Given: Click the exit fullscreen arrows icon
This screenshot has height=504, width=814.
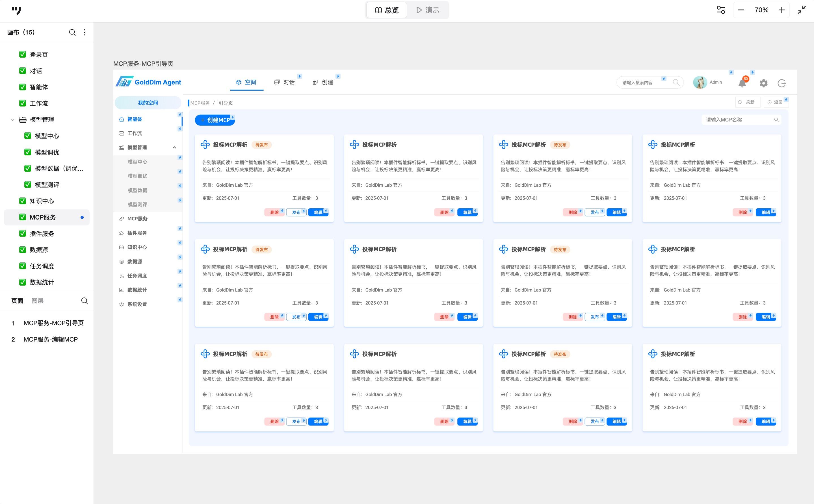Looking at the screenshot, I should 802,10.
